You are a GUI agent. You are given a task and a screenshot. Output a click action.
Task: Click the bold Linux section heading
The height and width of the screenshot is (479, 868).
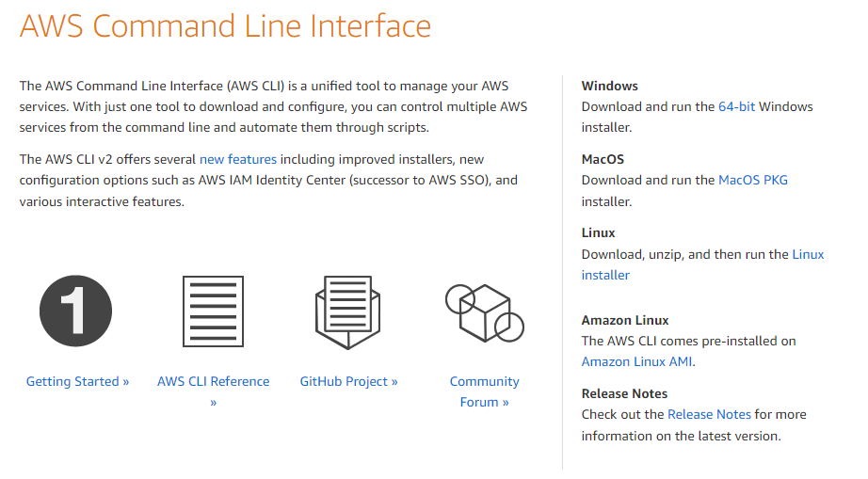pyautogui.click(x=598, y=232)
